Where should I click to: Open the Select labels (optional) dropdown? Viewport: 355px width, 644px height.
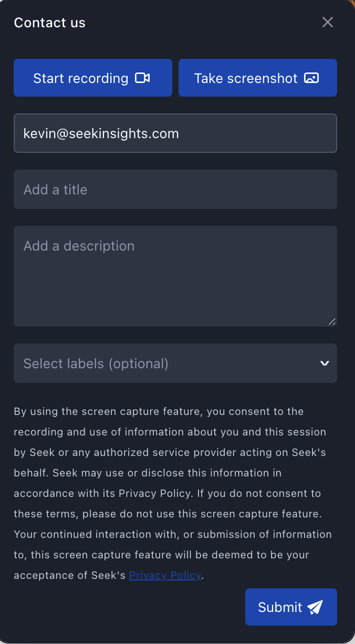click(x=175, y=363)
